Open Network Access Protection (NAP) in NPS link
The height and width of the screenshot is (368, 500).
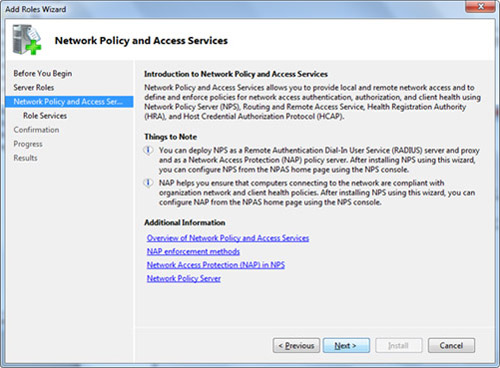pyautogui.click(x=216, y=265)
